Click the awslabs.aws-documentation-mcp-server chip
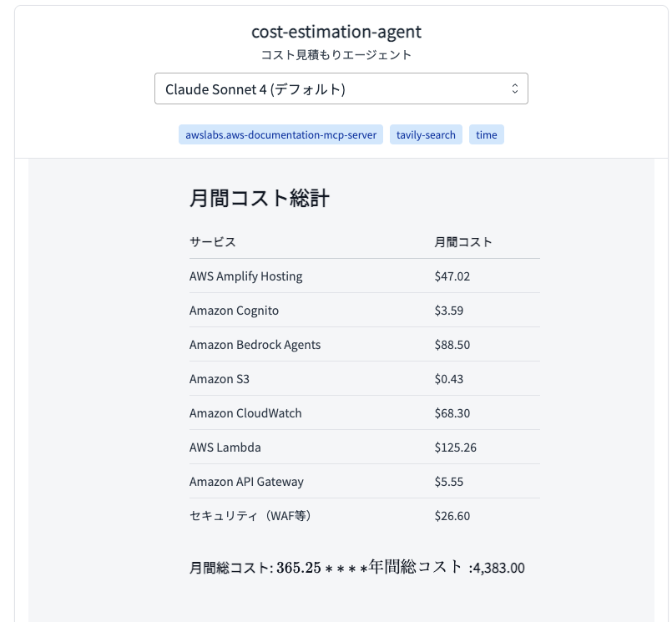 click(x=281, y=134)
